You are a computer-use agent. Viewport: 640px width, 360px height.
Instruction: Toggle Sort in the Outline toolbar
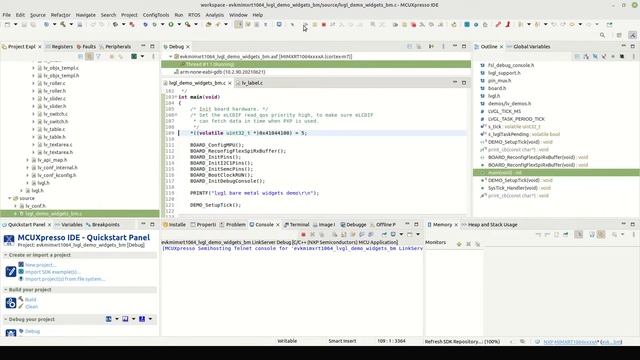click(x=586, y=56)
